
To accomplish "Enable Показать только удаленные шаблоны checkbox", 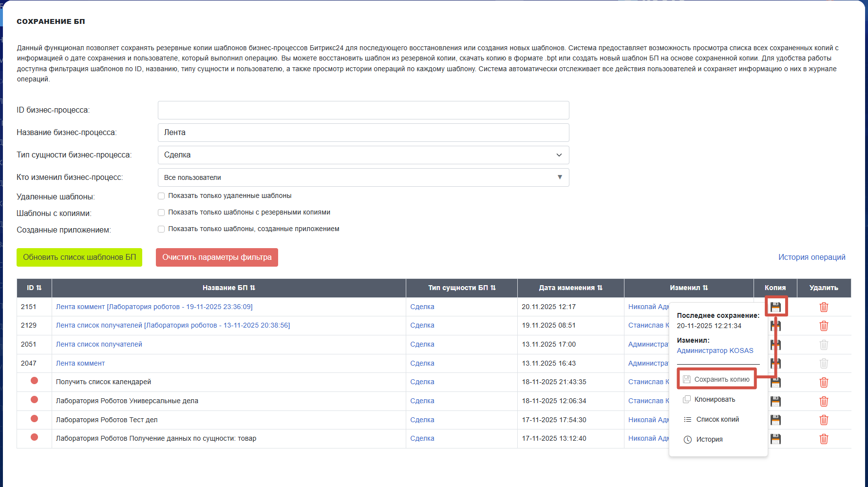I will (x=161, y=196).
